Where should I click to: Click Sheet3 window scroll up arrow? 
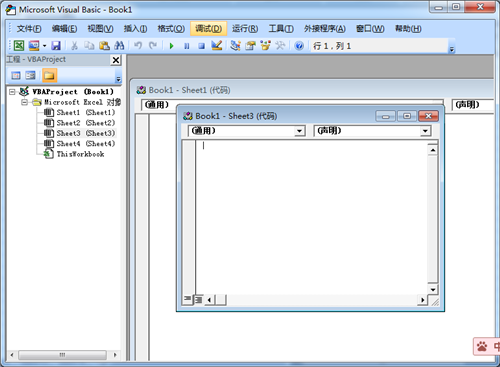point(433,150)
